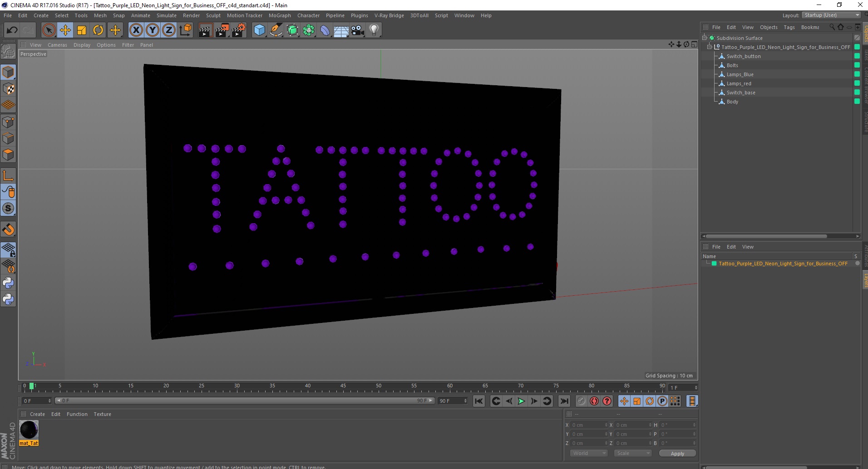Image resolution: width=868 pixels, height=469 pixels.
Task: Select the Switch_button object
Action: (x=744, y=56)
